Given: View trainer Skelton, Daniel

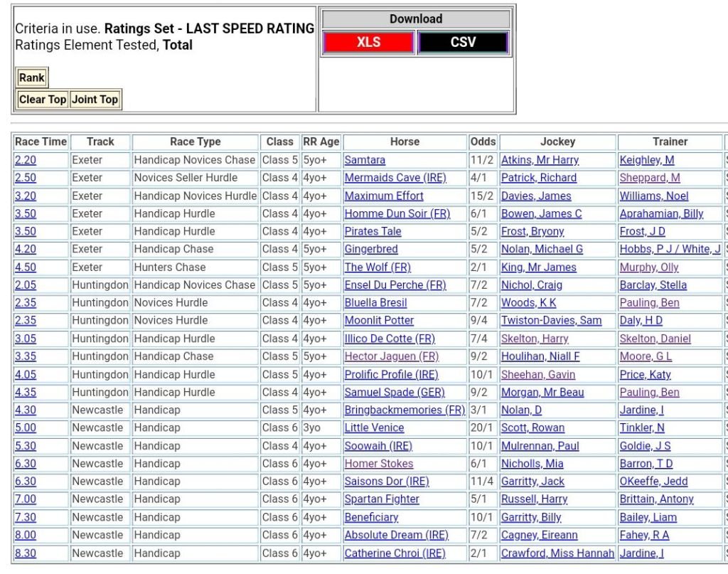Looking at the screenshot, I should (655, 339).
